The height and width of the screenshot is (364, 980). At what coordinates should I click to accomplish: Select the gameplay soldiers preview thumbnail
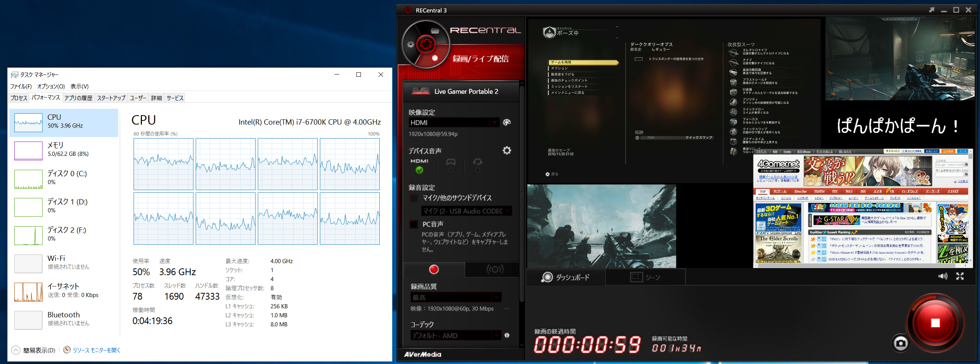click(601, 226)
